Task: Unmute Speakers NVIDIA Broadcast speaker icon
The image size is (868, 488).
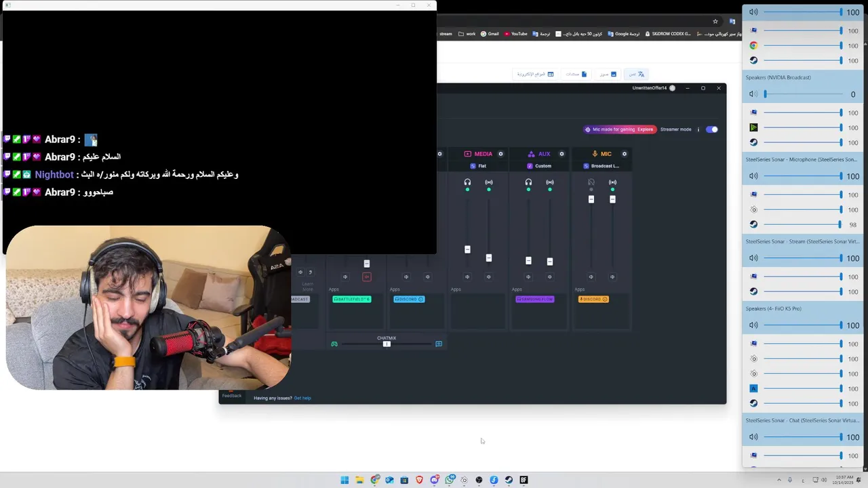Action: point(753,94)
